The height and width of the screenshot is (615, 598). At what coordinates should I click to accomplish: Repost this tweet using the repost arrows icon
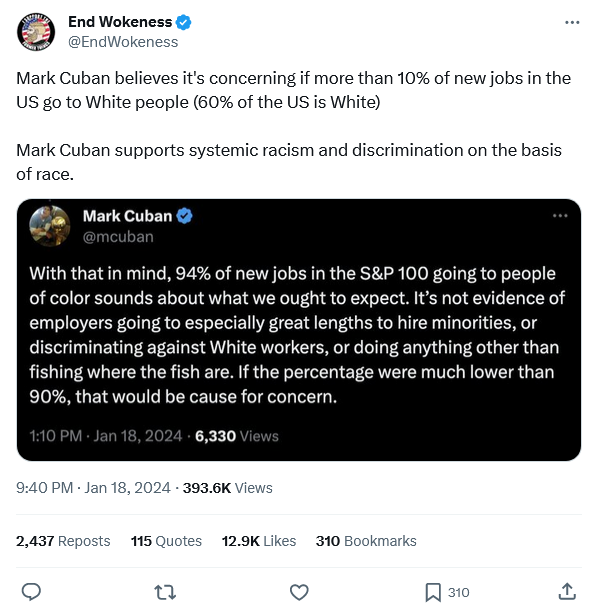point(165,592)
